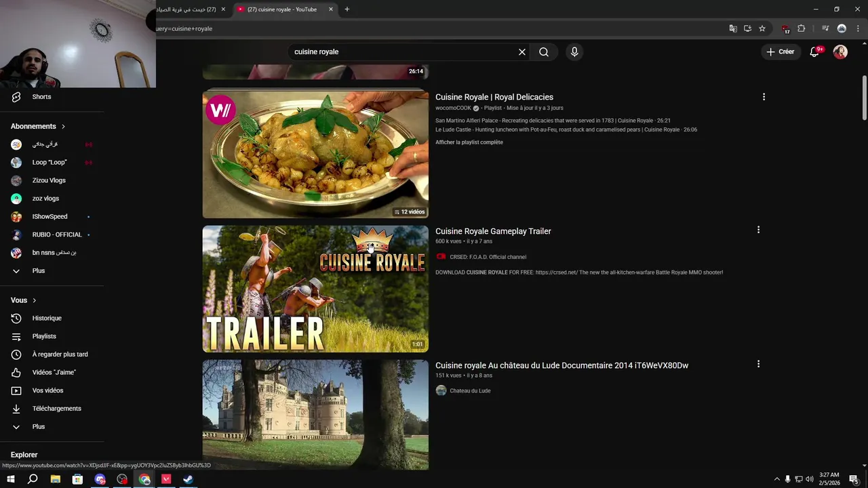868x488 pixels.
Task: Open San Martino Alfieri Palace video line
Action: [553, 121]
